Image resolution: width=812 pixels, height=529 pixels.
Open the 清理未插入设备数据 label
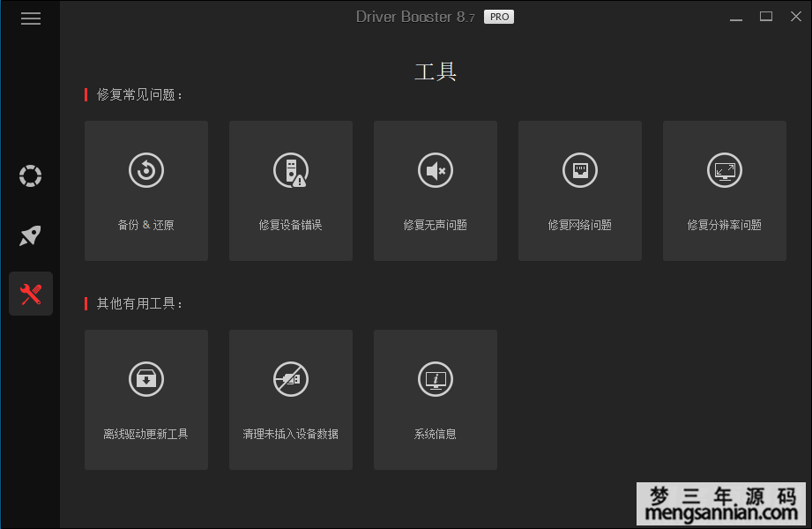(291, 434)
